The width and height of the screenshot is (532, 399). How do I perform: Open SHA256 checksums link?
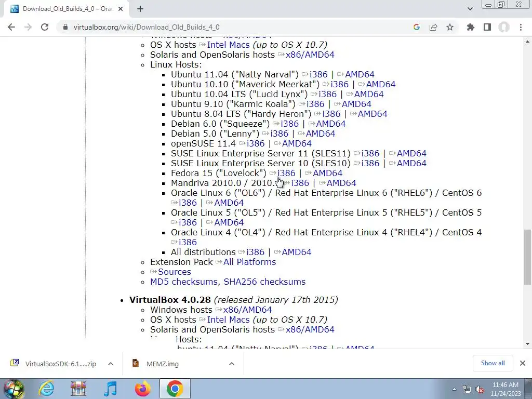264,282
